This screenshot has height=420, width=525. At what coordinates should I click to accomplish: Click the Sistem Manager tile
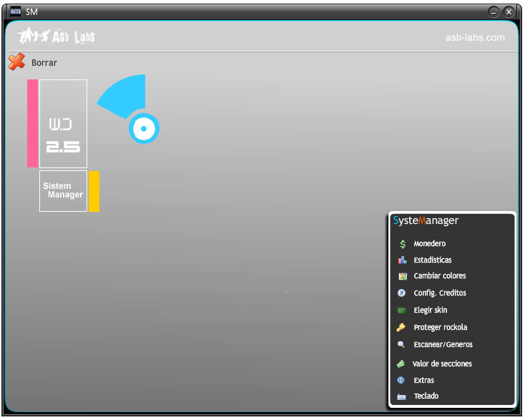[x=63, y=191]
